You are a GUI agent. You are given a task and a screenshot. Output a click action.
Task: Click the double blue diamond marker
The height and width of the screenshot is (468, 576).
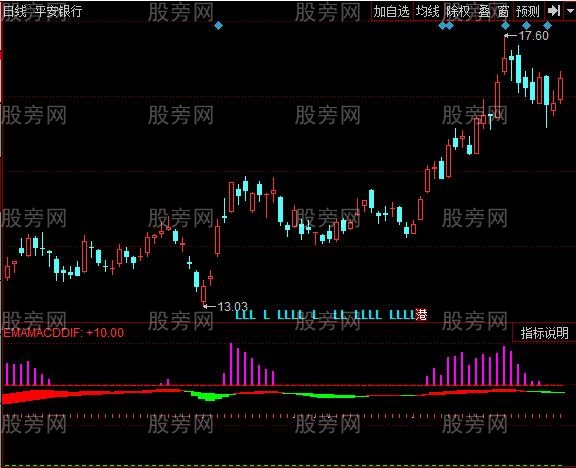[446, 25]
